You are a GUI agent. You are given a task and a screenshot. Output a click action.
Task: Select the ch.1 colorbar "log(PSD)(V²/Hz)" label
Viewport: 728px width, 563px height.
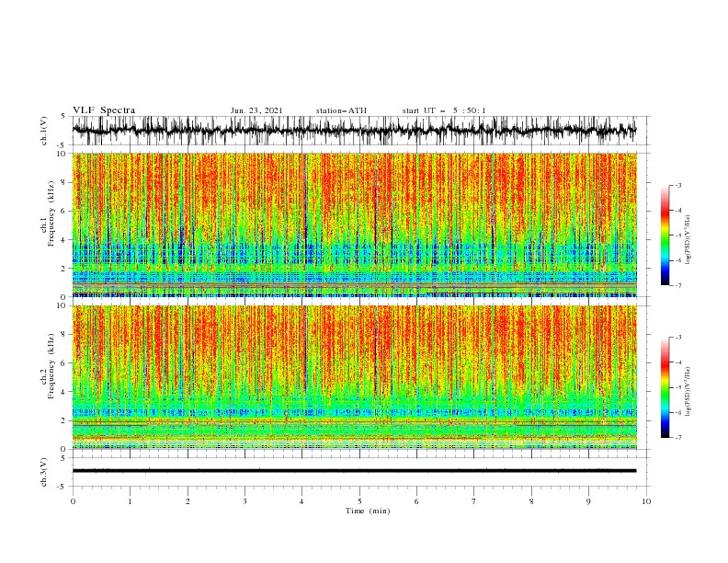(688, 240)
